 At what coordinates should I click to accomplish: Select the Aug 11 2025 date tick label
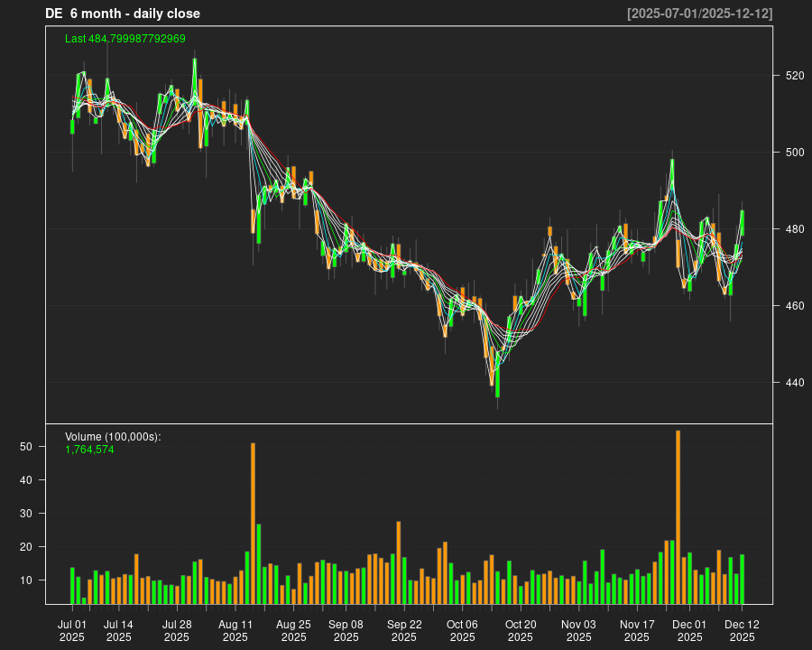pos(235,630)
